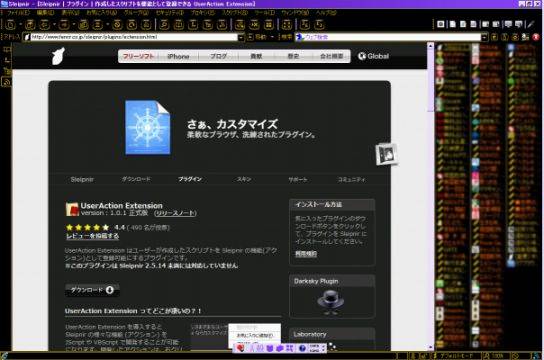Click the 100% zoom indicator in status bar
Image resolution: width=544 pixels, height=360 pixels.
point(494,356)
